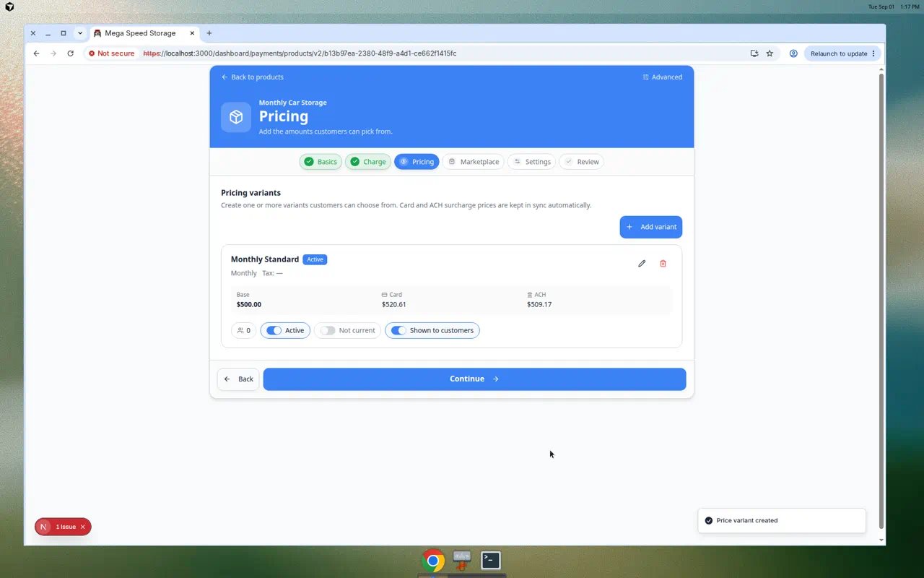This screenshot has width=924, height=578.
Task: Go to the Charge step
Action: point(368,162)
